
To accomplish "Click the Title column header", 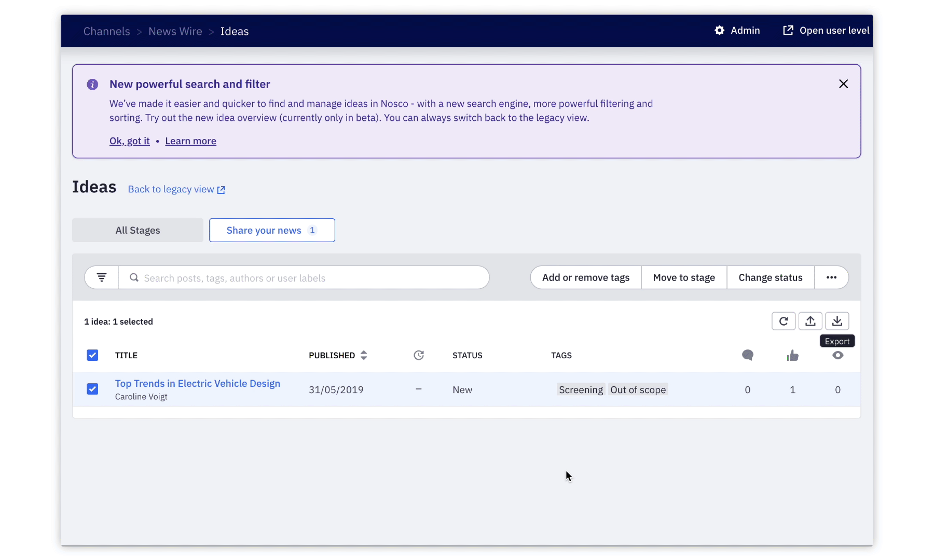I will click(x=126, y=355).
